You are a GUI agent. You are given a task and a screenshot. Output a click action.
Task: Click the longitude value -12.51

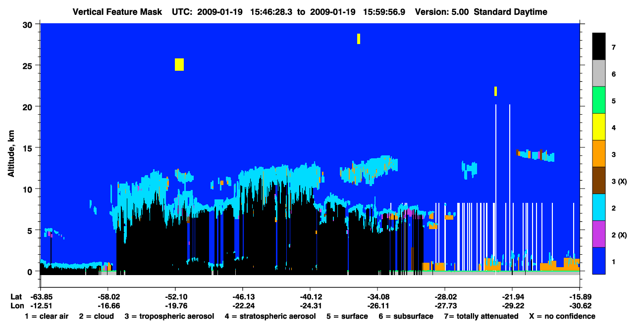(41, 306)
